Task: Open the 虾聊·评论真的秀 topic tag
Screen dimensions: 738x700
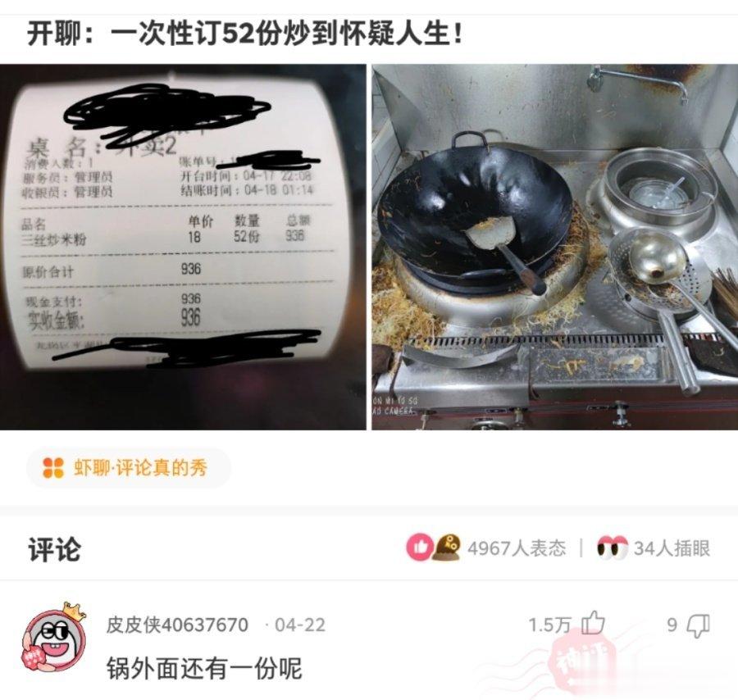Action: coord(129,467)
